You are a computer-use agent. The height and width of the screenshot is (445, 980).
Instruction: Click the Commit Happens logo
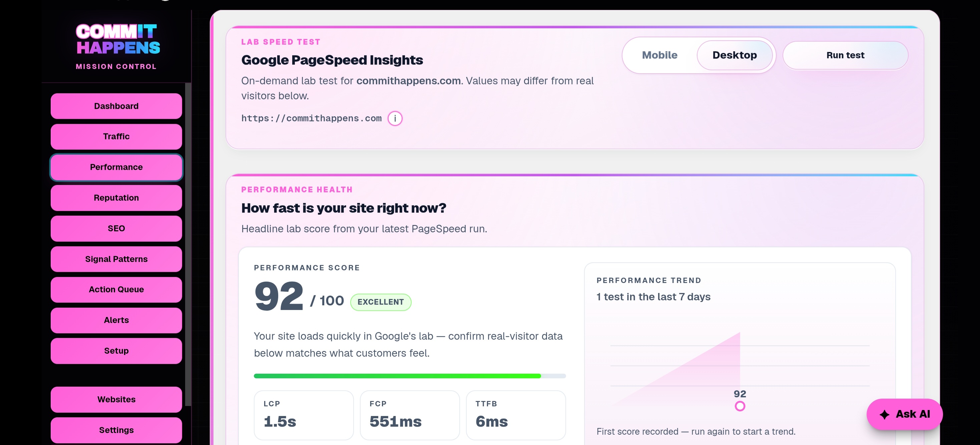(117, 39)
